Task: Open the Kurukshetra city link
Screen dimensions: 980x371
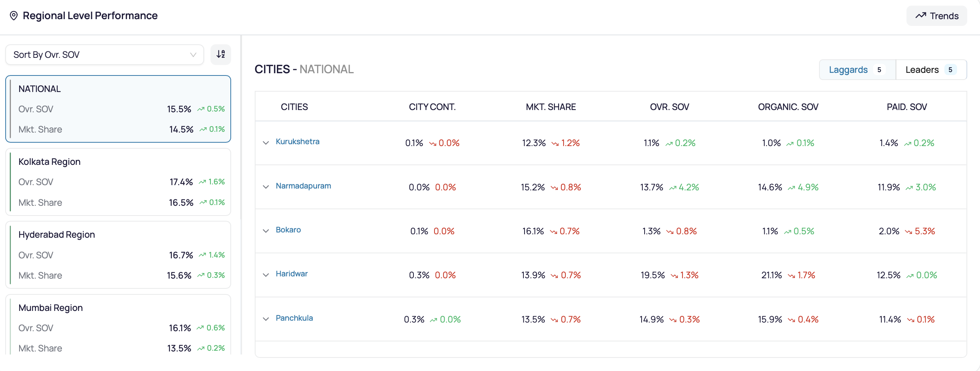Action: (x=298, y=142)
